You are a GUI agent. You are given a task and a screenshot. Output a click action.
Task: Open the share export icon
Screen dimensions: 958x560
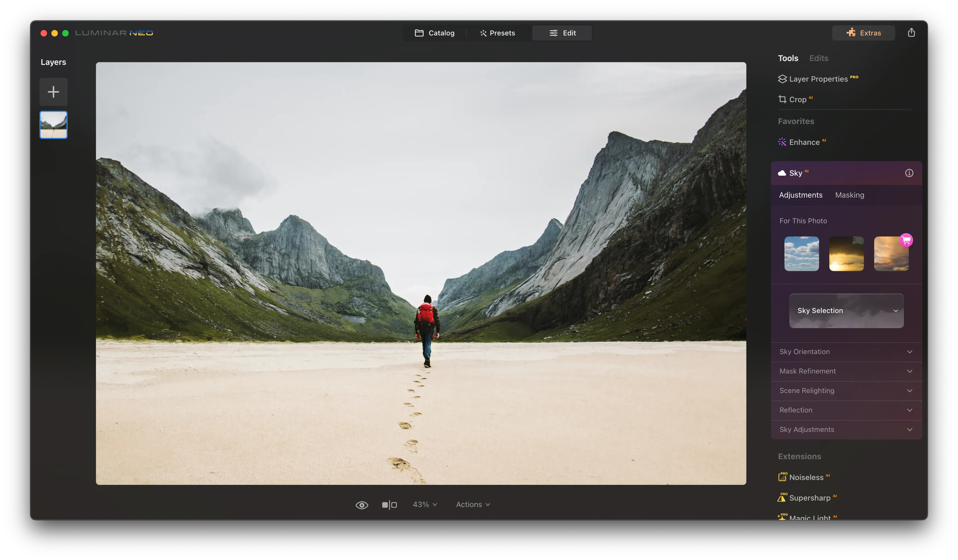pyautogui.click(x=911, y=33)
